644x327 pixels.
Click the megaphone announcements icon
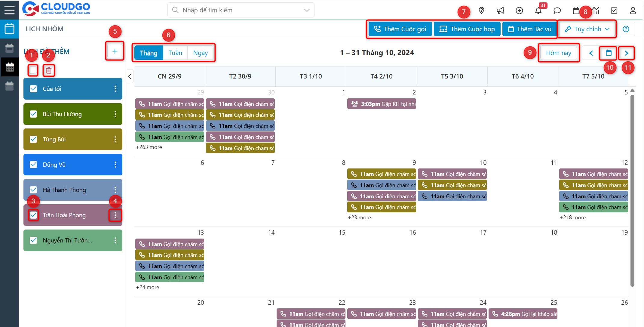[x=500, y=11]
